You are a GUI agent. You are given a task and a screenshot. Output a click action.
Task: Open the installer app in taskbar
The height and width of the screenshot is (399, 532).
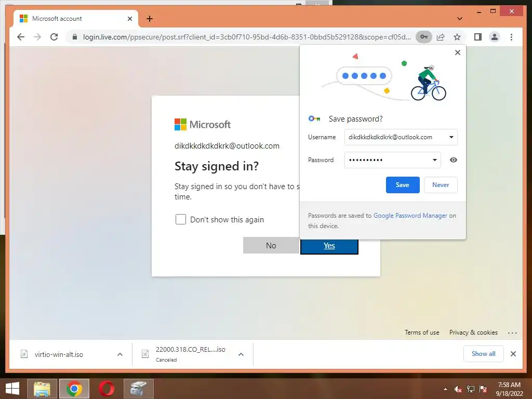pos(138,389)
